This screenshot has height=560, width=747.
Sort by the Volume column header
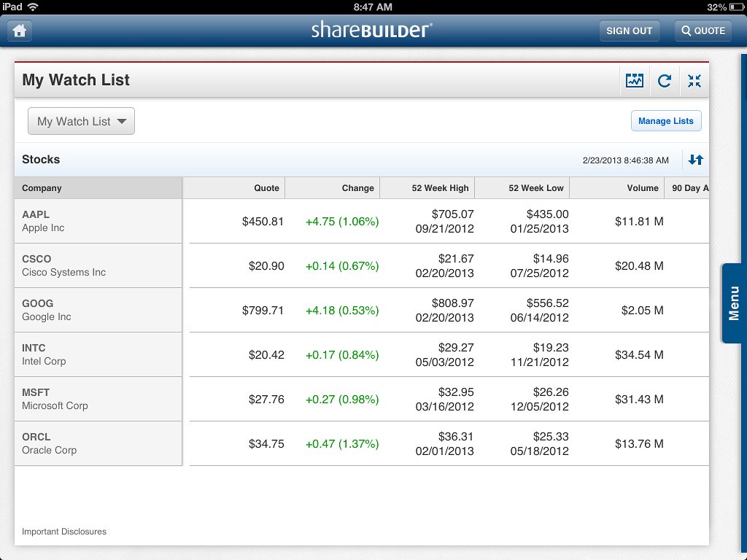[x=617, y=188]
